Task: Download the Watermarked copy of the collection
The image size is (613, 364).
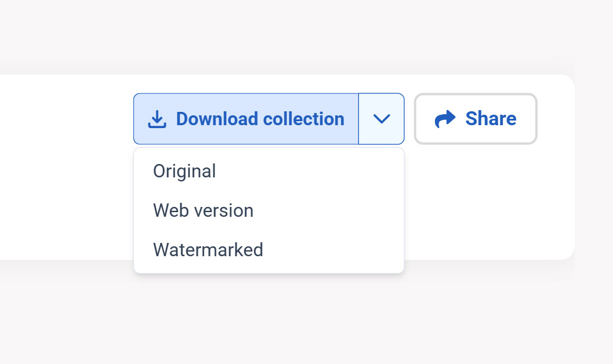Action: pyautogui.click(x=269, y=250)
